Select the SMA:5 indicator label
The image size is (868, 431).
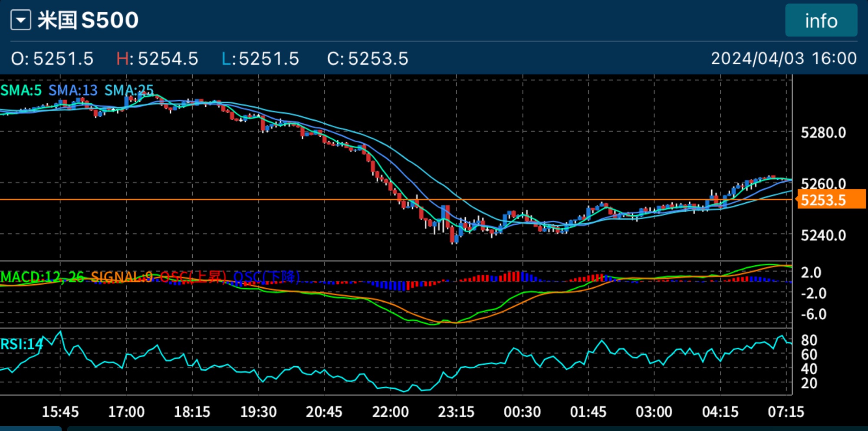click(x=21, y=90)
